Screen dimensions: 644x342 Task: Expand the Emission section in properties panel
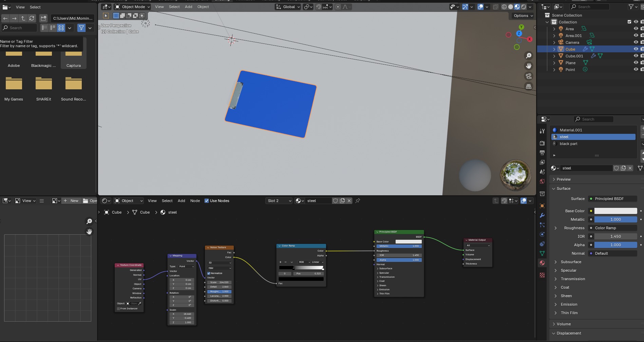tap(555, 304)
